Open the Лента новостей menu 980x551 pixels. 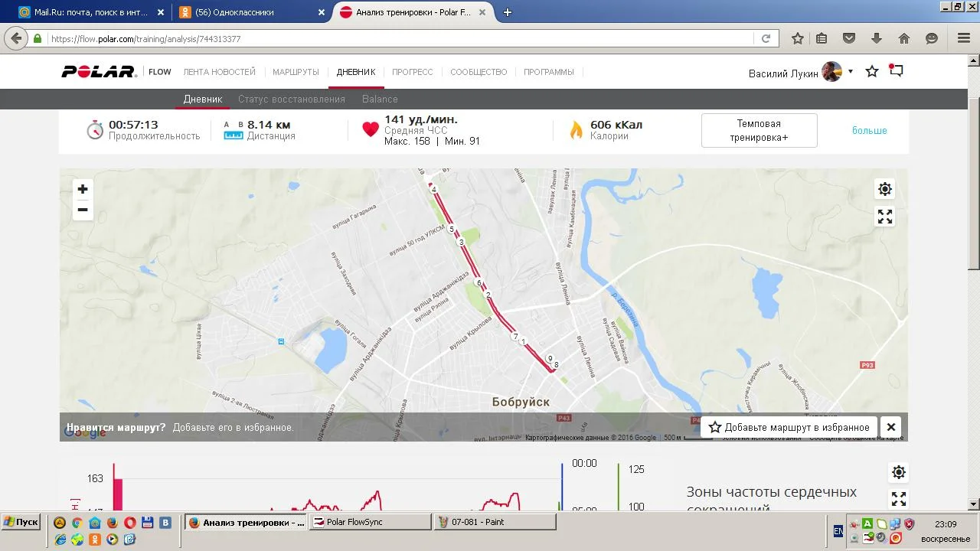click(x=219, y=72)
